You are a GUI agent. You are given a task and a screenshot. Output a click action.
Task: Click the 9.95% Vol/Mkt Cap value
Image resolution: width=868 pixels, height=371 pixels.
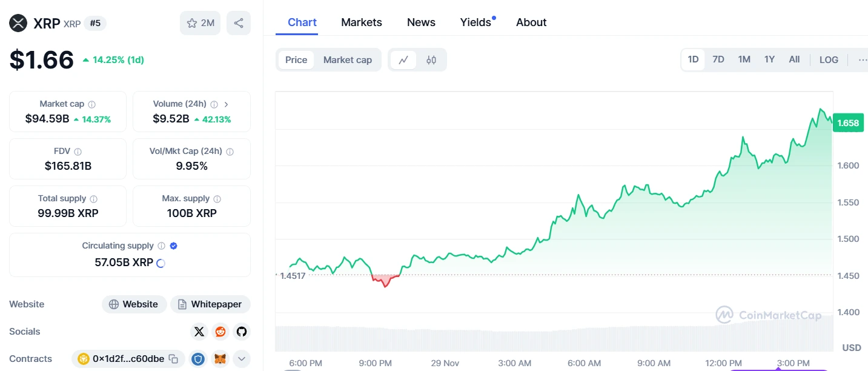[191, 166]
